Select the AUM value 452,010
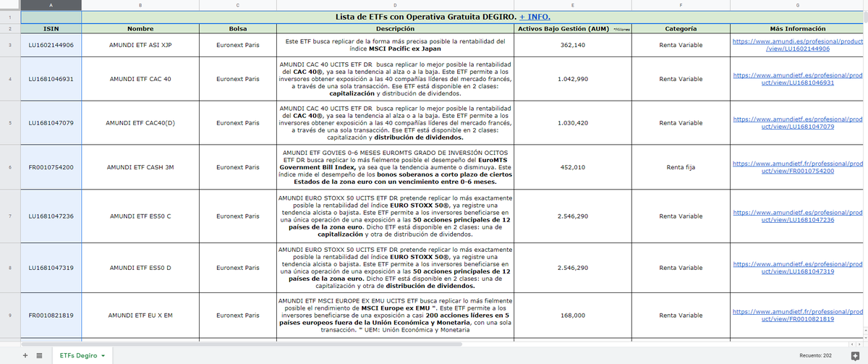Screen dimensions: 868x364 [572, 167]
